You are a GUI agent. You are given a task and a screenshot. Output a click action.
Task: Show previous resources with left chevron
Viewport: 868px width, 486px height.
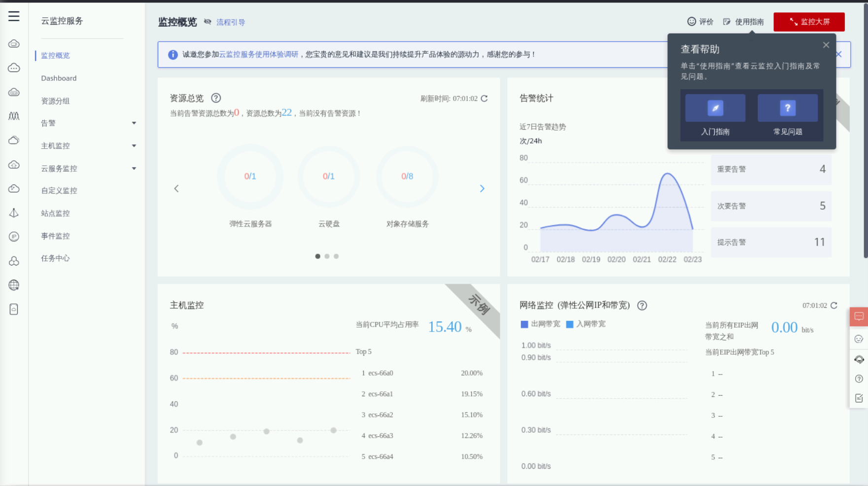(176, 188)
